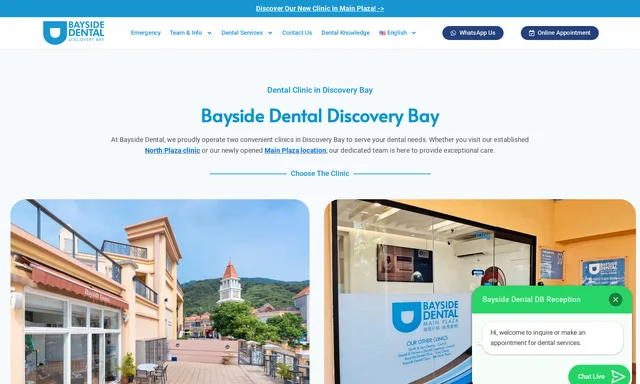Click the chat welcome message bubble

[553, 338]
